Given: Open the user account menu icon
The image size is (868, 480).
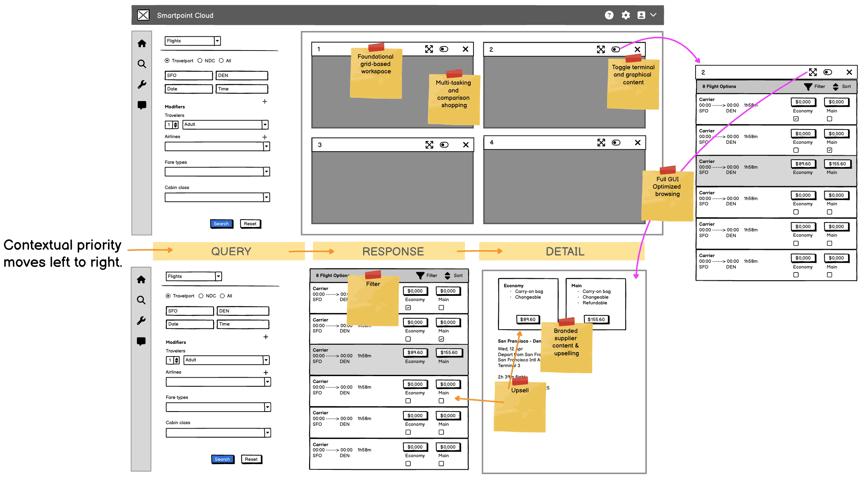Looking at the screenshot, I should coord(641,15).
